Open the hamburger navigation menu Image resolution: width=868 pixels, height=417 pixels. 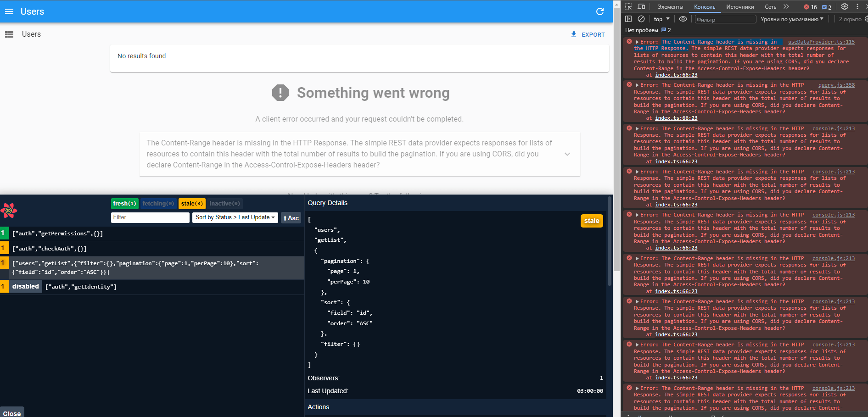[x=9, y=11]
